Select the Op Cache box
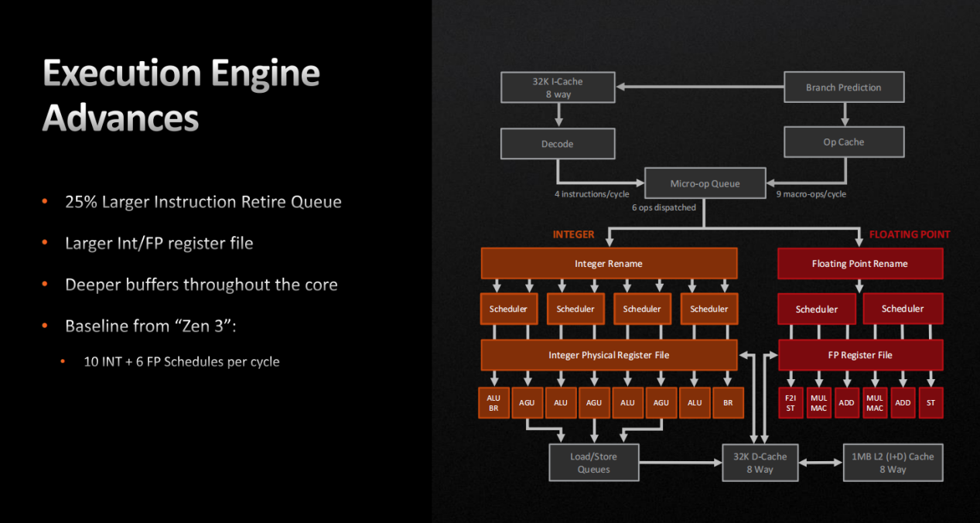Screen dimensions: 980x523 coord(843,142)
